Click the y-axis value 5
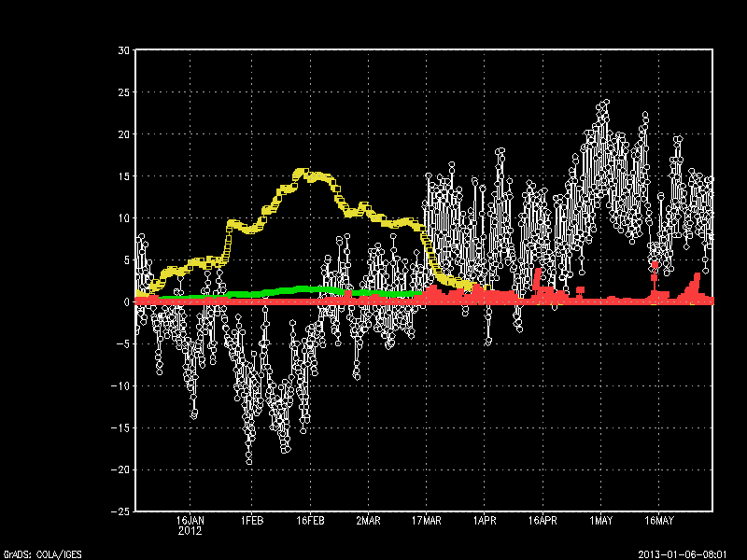The width and height of the screenshot is (747, 560). 126,260
